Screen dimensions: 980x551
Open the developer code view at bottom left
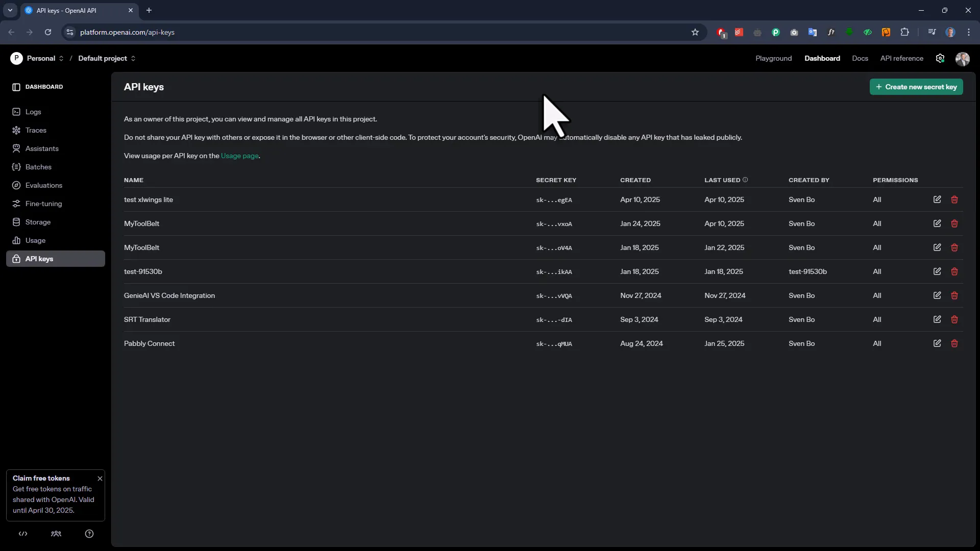point(23,534)
